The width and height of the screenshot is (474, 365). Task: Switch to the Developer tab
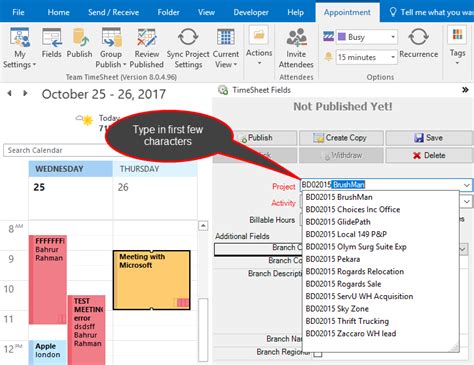tap(251, 12)
